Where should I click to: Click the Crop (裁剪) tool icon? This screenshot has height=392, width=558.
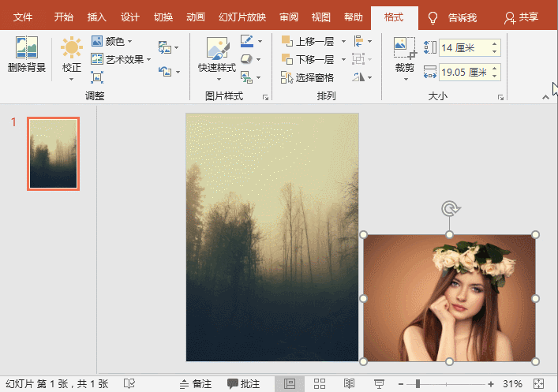point(405,49)
